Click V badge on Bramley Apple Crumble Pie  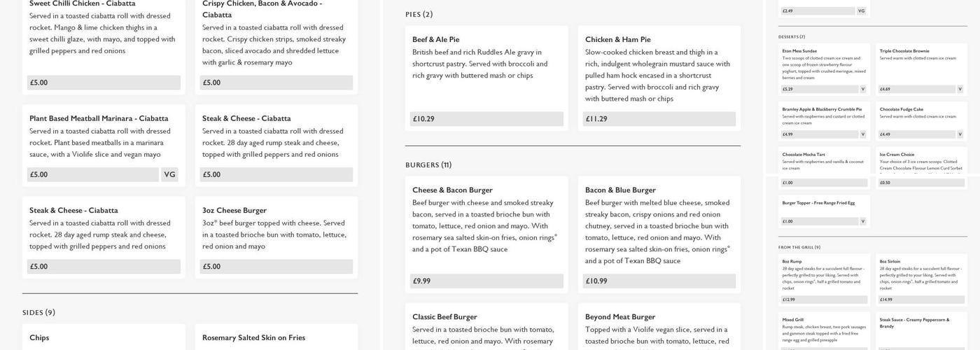pyautogui.click(x=862, y=134)
